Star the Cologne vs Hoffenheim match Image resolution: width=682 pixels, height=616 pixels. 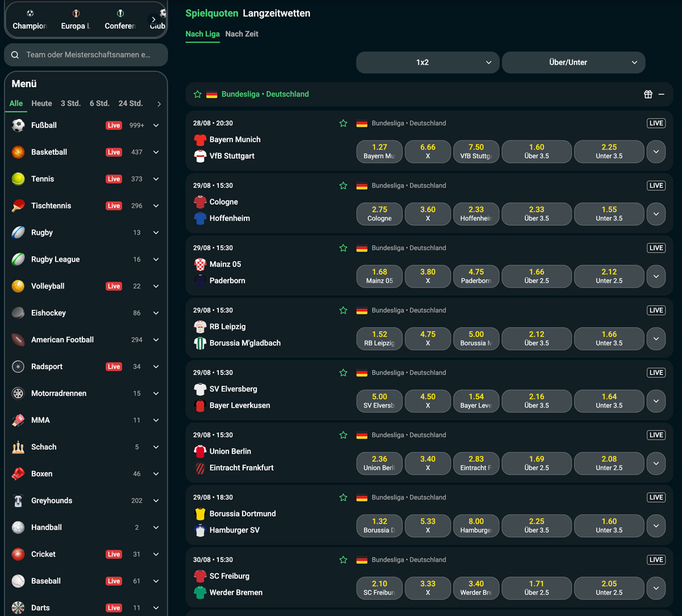point(343,186)
